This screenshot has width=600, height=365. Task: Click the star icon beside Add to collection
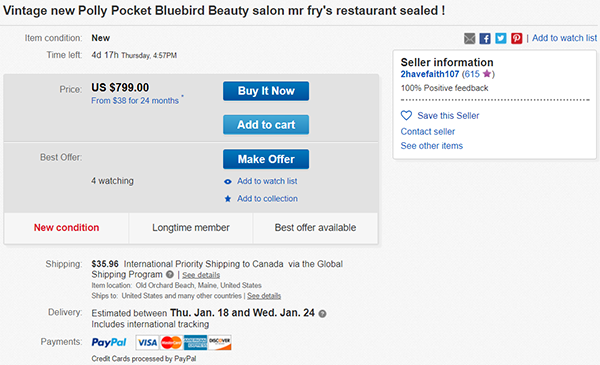click(228, 199)
